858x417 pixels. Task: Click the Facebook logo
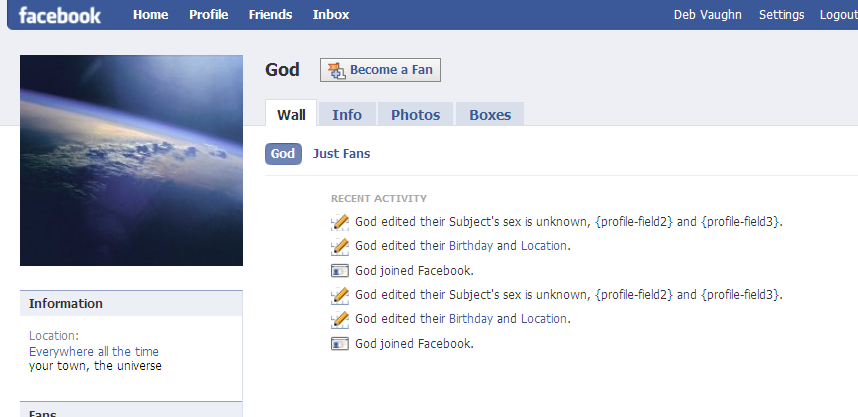60,15
